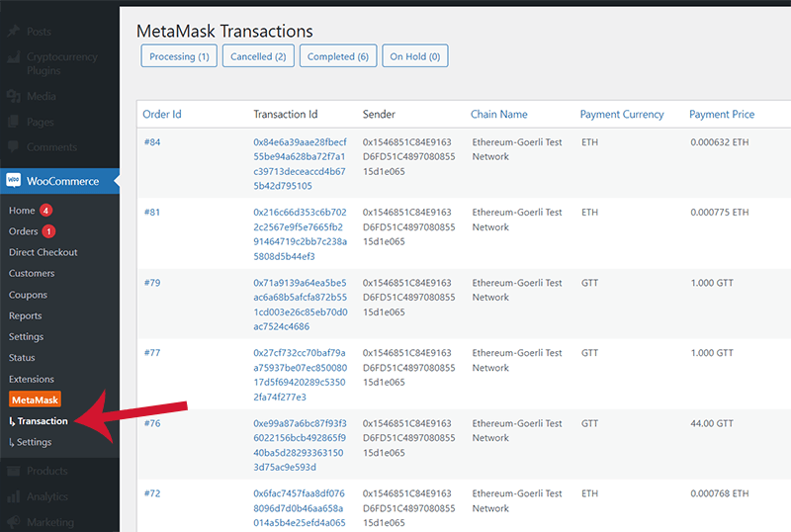
Task: Open transaction hash starting 0x84e6a39aae
Action: [x=301, y=164]
